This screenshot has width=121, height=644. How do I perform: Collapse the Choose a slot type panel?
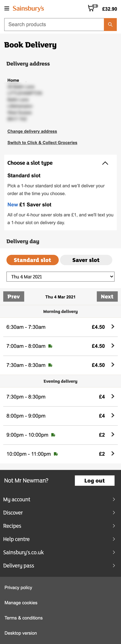pyautogui.click(x=106, y=163)
